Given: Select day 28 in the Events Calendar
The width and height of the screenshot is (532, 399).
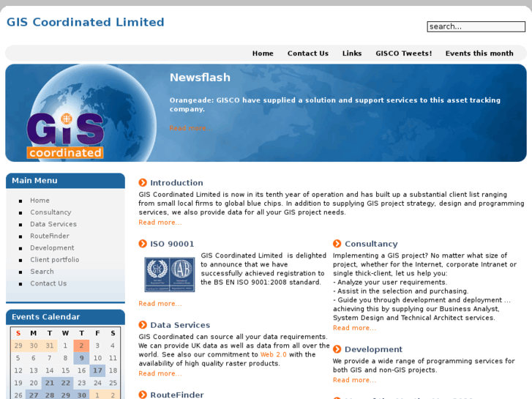Looking at the screenshot, I should click(50, 395).
